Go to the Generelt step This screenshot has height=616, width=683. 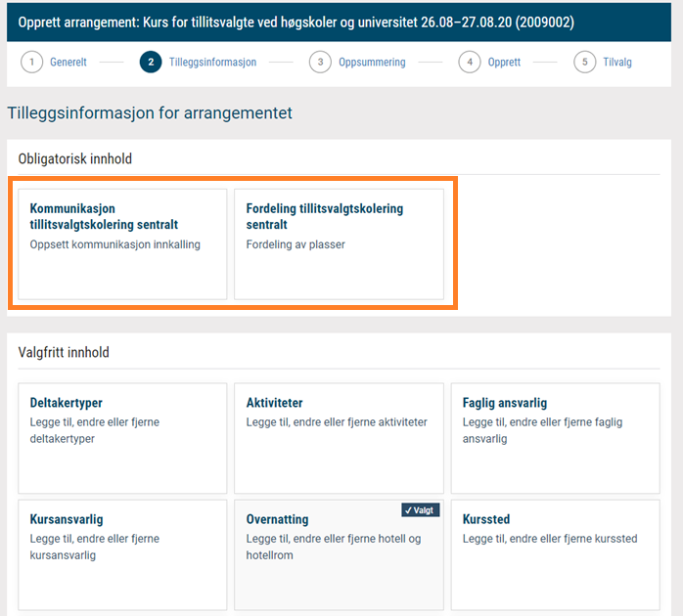point(68,63)
